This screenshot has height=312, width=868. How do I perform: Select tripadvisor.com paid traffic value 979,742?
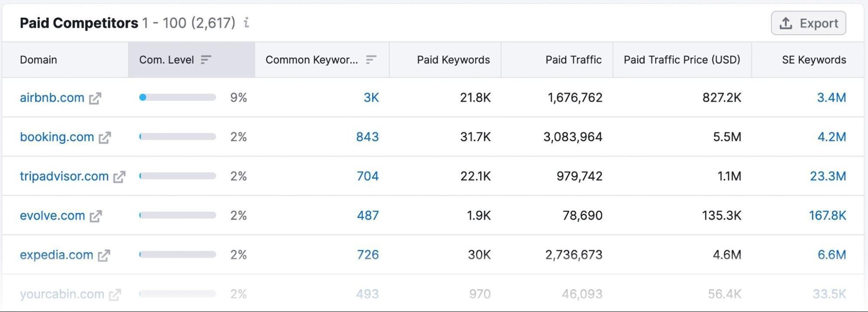pyautogui.click(x=580, y=176)
